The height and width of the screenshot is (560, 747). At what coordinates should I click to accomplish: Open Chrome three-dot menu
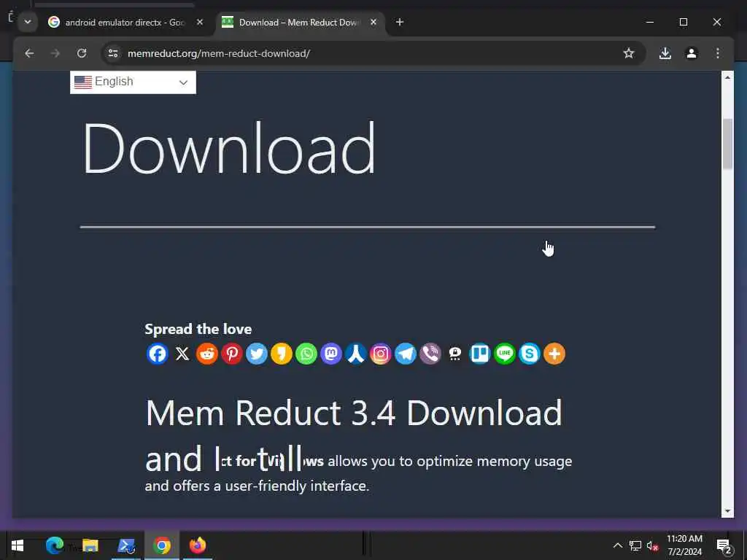click(x=718, y=53)
